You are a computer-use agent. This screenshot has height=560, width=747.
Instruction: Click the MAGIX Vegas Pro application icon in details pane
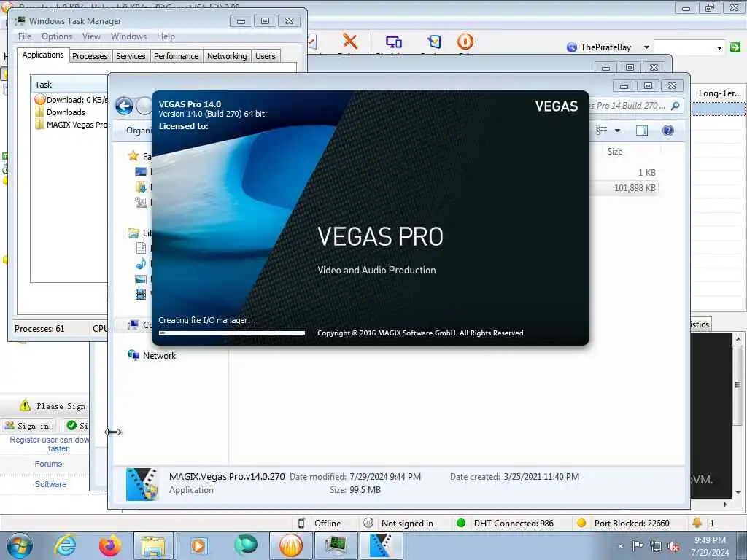pos(142,484)
